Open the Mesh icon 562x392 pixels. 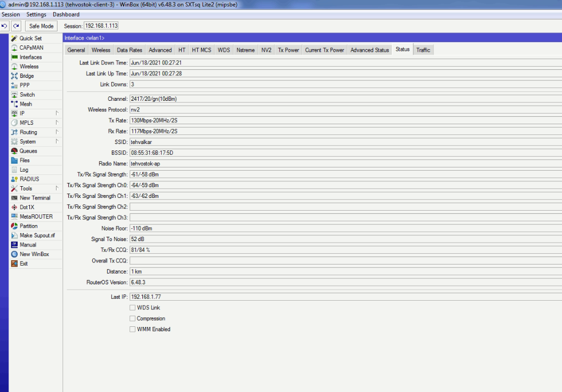[14, 104]
